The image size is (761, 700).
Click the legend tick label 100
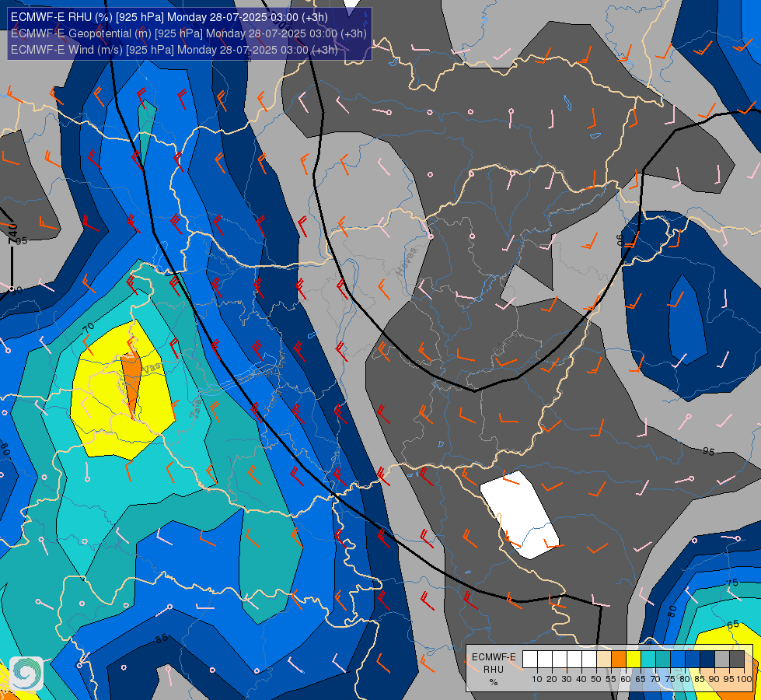click(745, 679)
